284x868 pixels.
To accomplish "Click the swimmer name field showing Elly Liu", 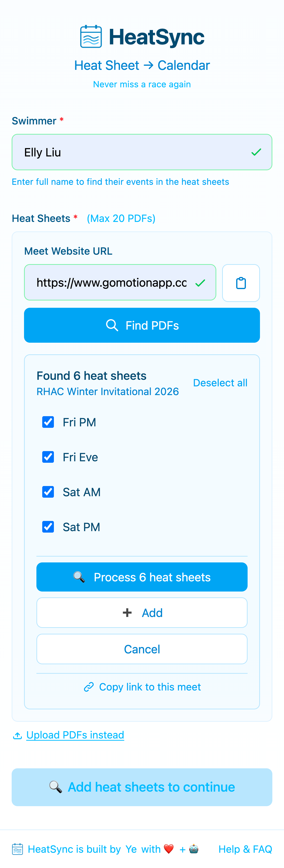I will [142, 152].
